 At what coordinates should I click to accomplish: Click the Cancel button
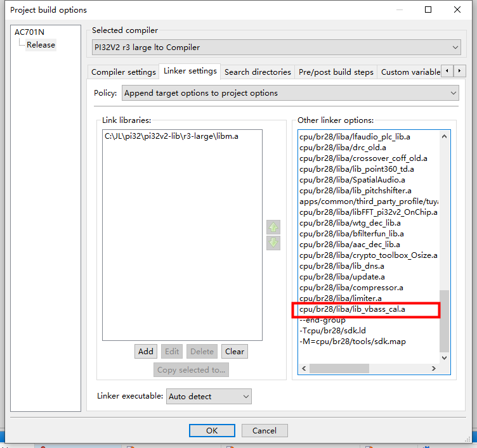point(265,431)
